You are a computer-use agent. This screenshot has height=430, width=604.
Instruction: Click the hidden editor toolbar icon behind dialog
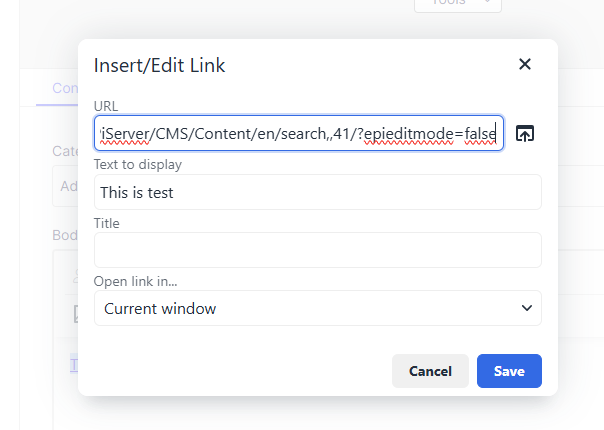(x=77, y=314)
